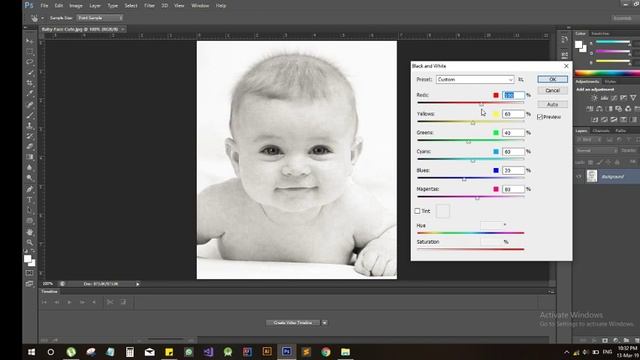Add a Color Balance adjustment
The image size is (640, 360).
(599, 109)
